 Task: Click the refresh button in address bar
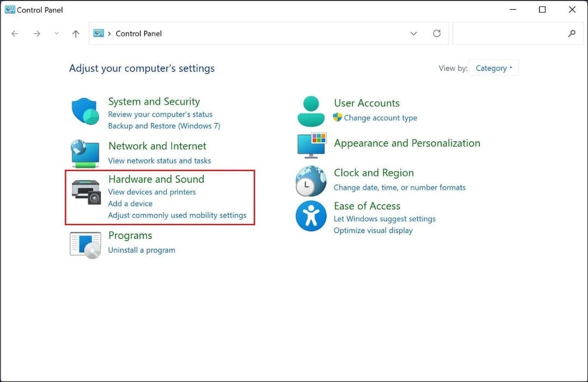point(437,33)
